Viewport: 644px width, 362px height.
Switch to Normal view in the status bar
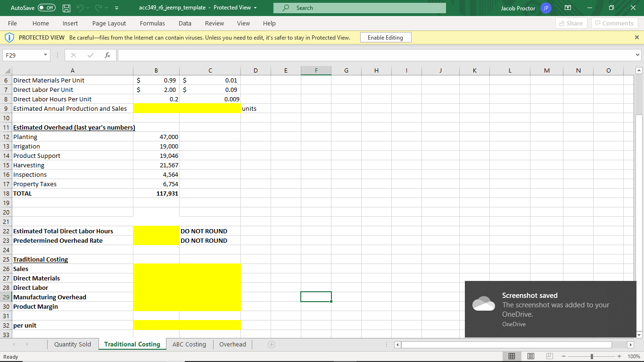click(512, 356)
